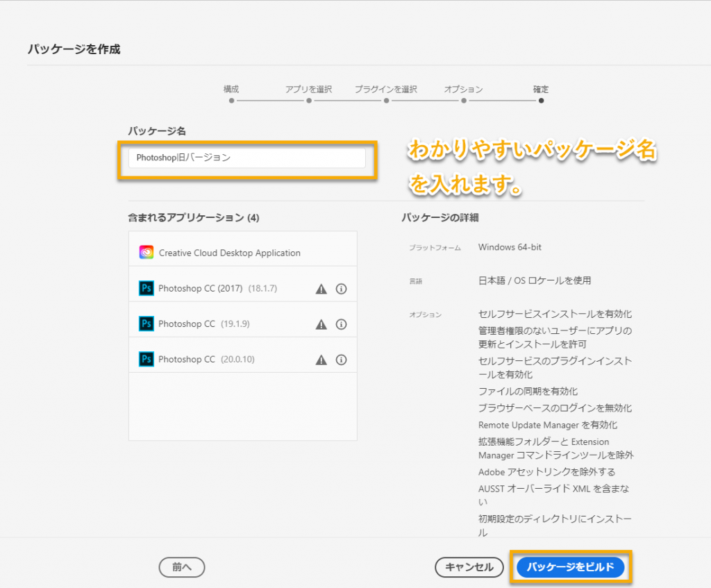Viewport: 711px width, 588px height.
Task: Click the 前へ button
Action: tap(182, 567)
